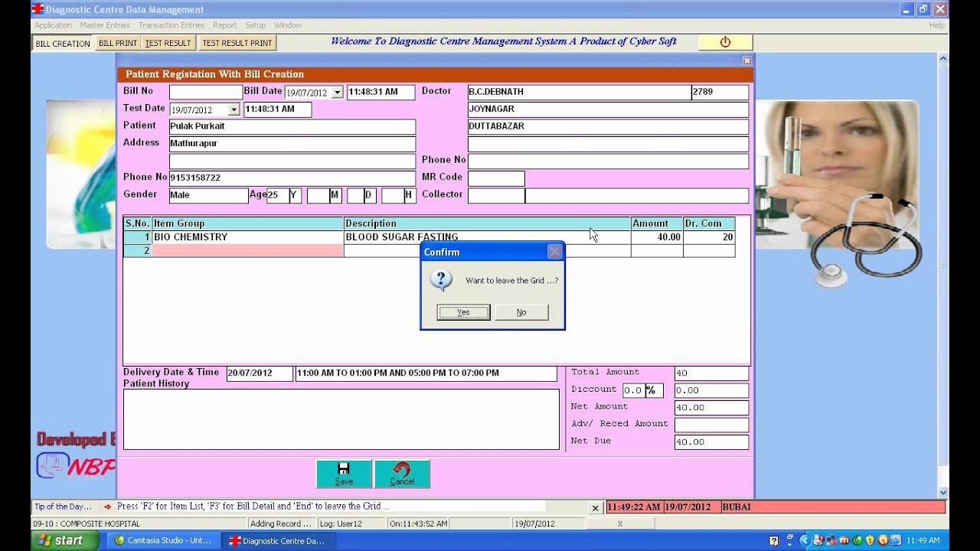Click the Age years field
The image size is (980, 551).
pyautogui.click(x=277, y=195)
